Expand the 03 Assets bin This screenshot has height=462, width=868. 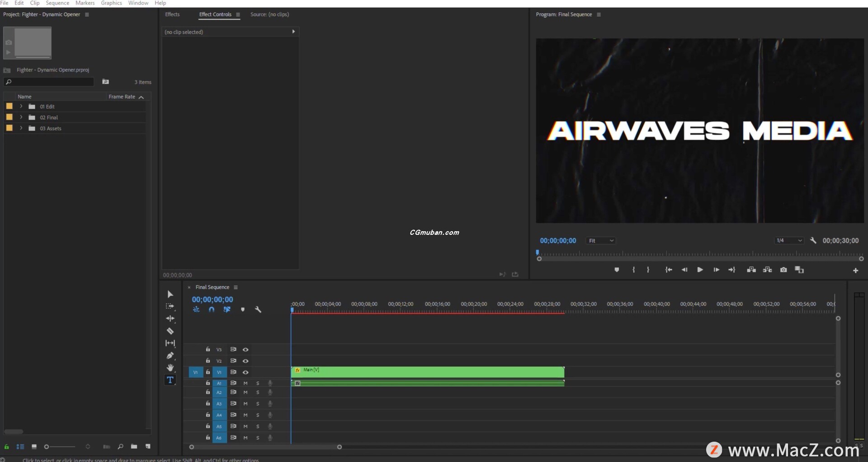21,128
